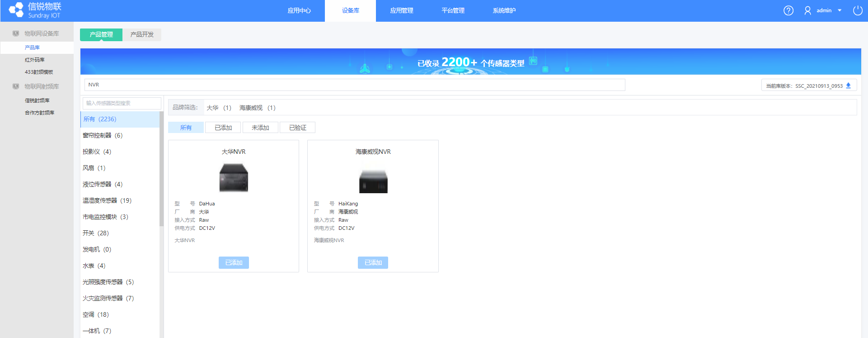This screenshot has width=868, height=338.
Task: Switch to the 产品开发 tab
Action: (x=142, y=34)
